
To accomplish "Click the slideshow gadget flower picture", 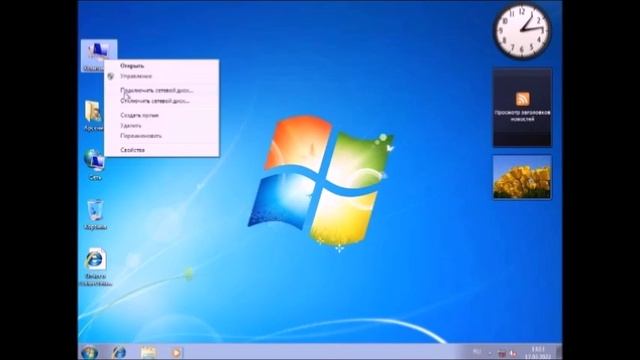I will (x=522, y=178).
